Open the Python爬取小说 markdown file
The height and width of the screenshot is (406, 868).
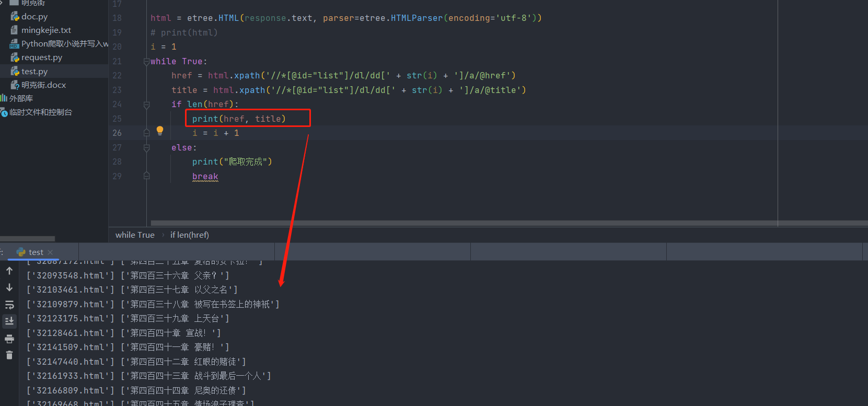(59, 44)
